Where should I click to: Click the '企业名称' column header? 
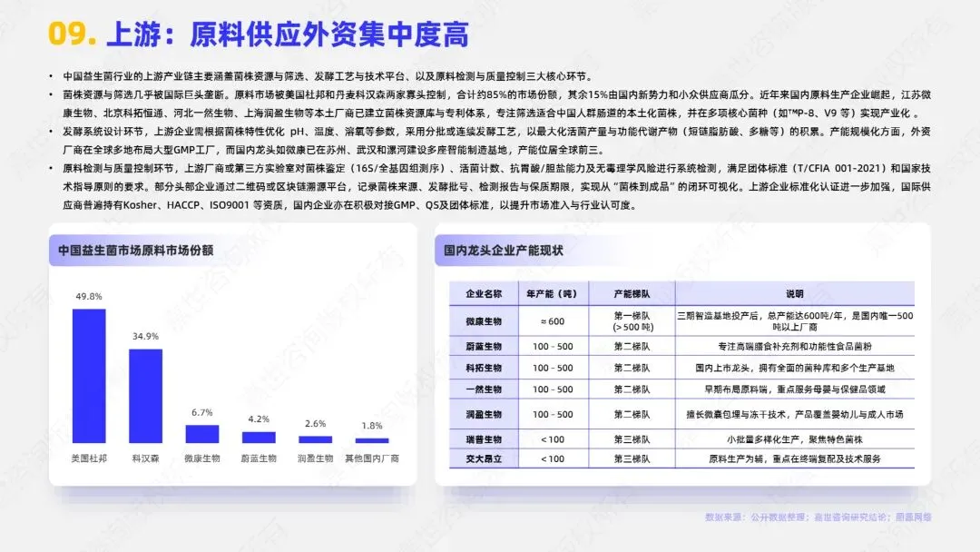(x=484, y=294)
